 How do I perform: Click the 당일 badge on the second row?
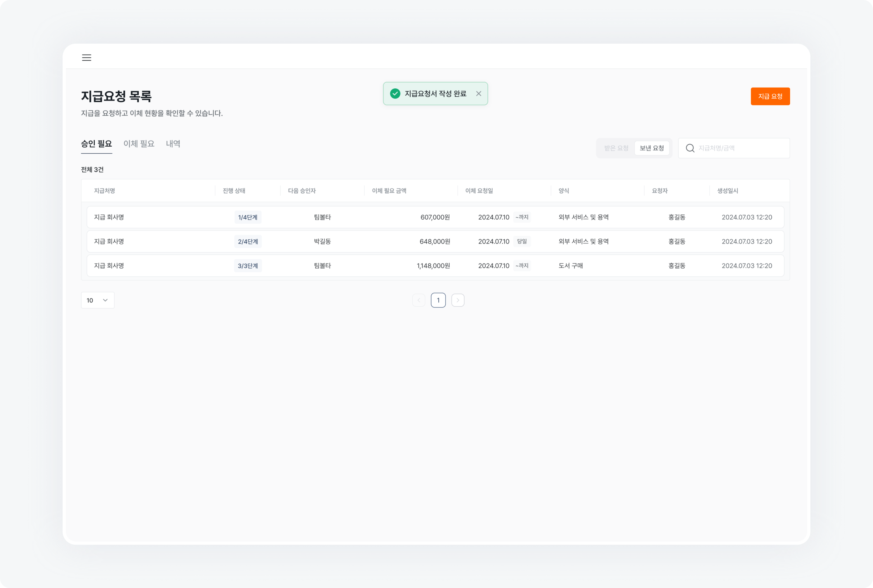tap(522, 241)
